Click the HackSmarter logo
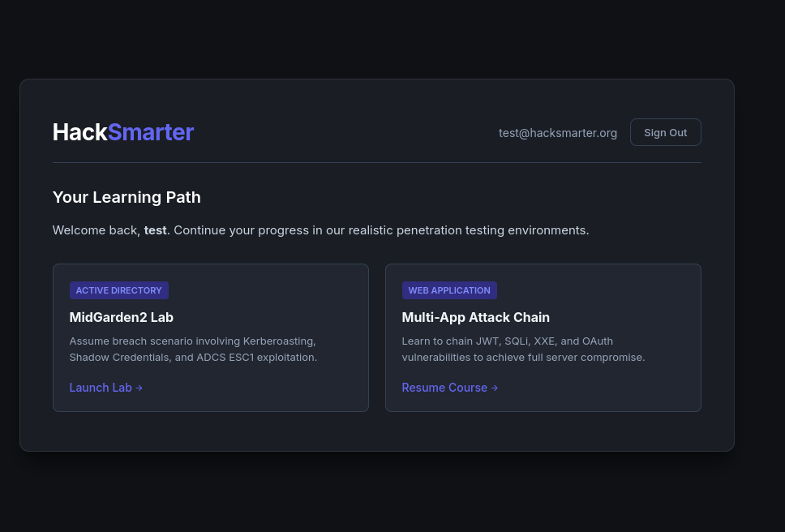This screenshot has height=532, width=785. click(x=123, y=132)
